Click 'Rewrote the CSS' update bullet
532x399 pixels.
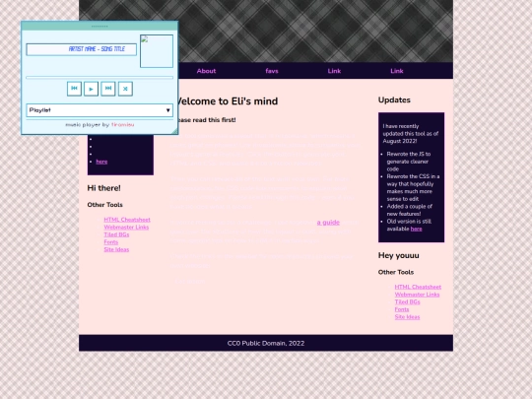tap(413, 187)
